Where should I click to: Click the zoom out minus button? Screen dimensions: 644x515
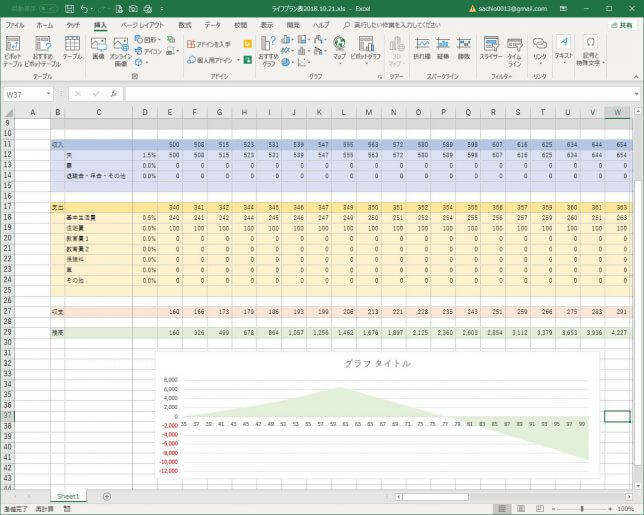553,509
